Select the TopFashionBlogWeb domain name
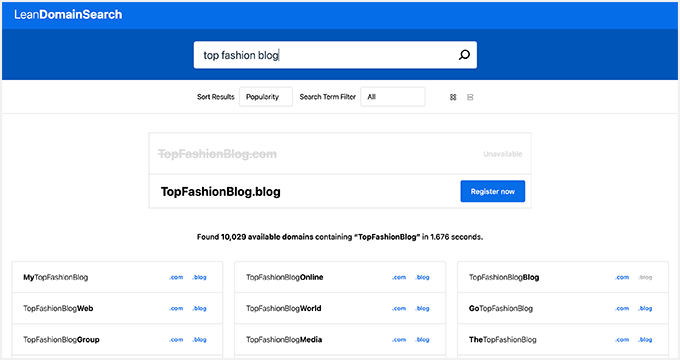The height and width of the screenshot is (360, 680). 58,308
